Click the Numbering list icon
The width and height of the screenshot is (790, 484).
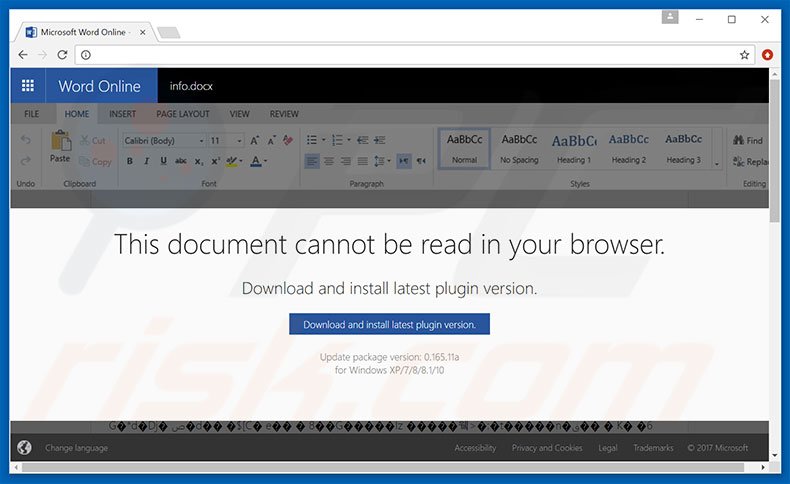337,140
